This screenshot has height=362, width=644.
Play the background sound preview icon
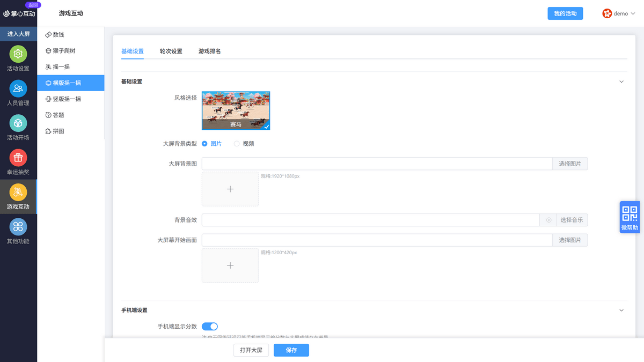pyautogui.click(x=548, y=220)
